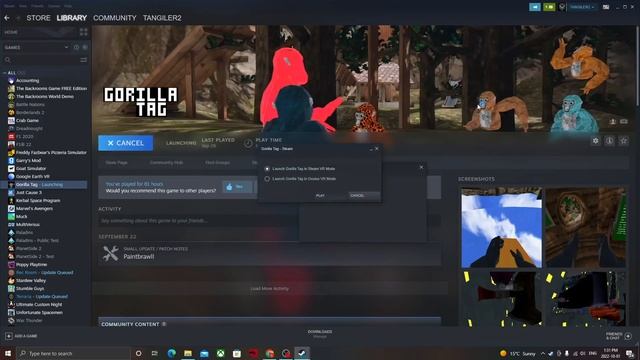Viewport: 640px width, 360px height.
Task: Open Friends & Chat
Action: pyautogui.click(x=619, y=336)
